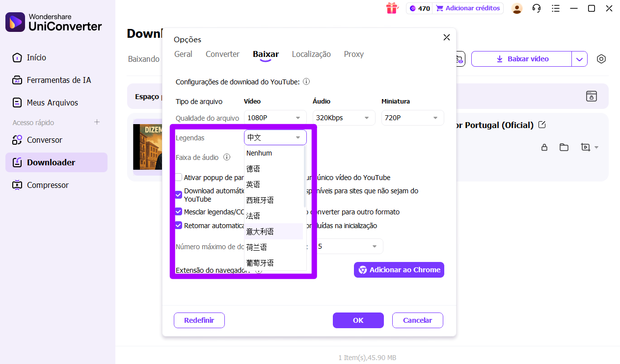Switch to the Proxy tab
Screen dimensions: 620x364
[353, 54]
